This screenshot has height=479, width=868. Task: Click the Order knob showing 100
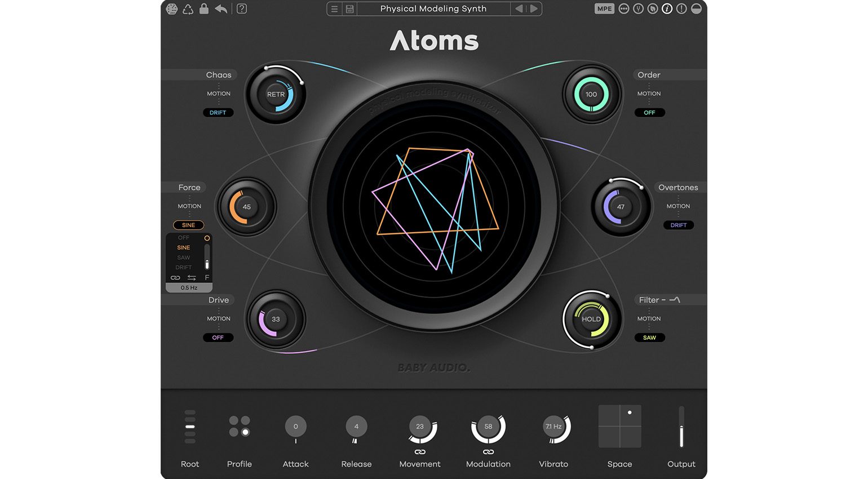coord(591,94)
